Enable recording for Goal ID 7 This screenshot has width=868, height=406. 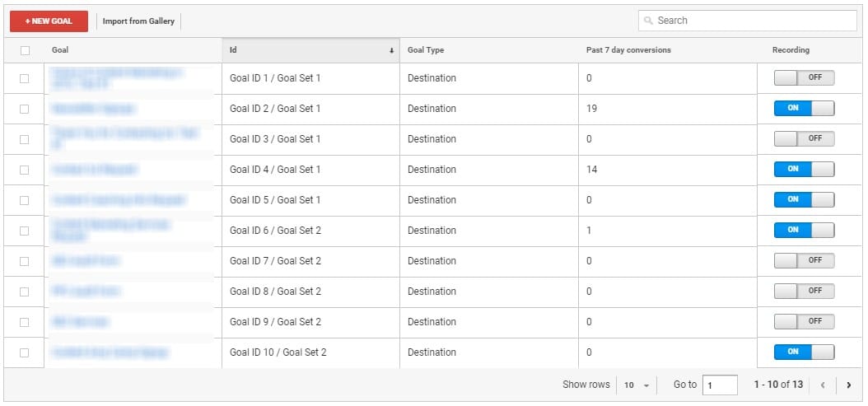click(x=804, y=261)
